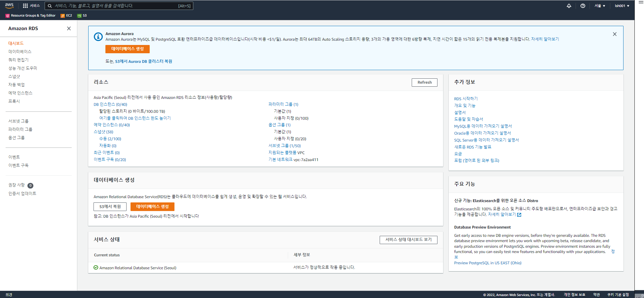Image resolution: width=644 pixels, height=298 pixels.
Task: Open the help question mark icon
Action: 583,6
